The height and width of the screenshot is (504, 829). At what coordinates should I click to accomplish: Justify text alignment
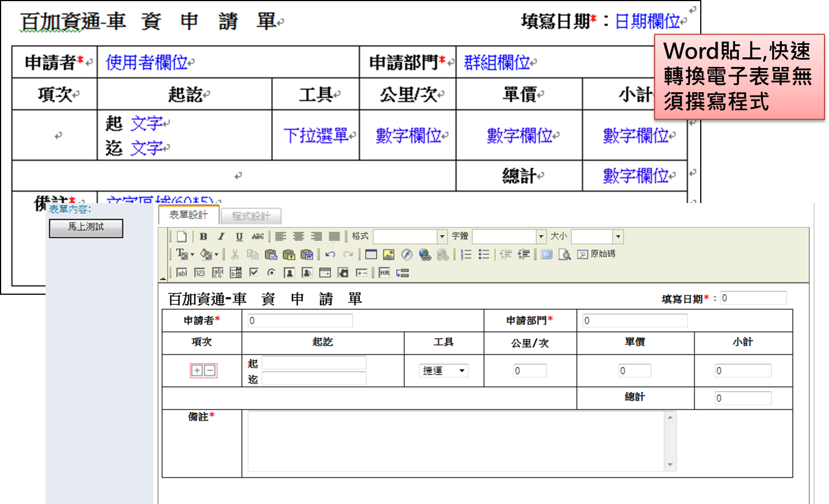(x=335, y=236)
